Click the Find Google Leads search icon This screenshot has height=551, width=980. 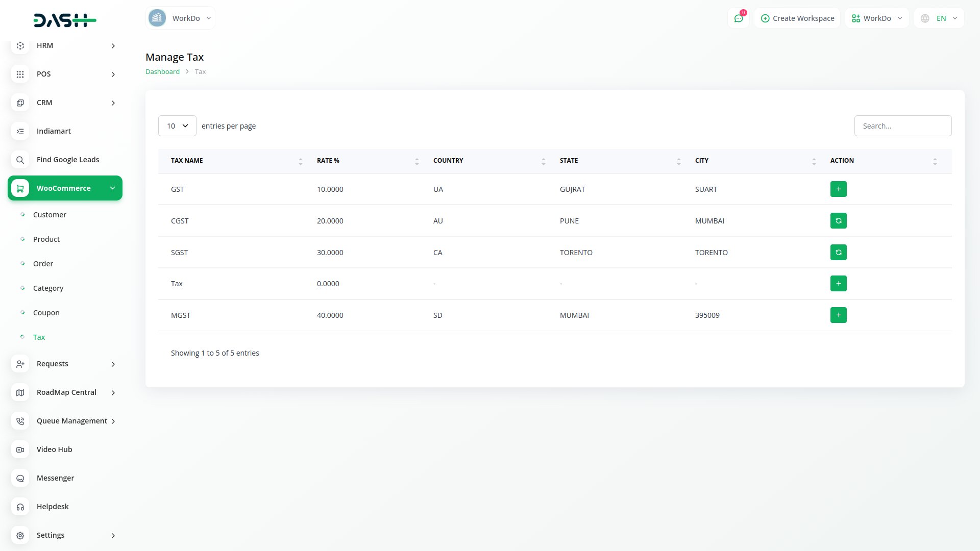tap(20, 160)
